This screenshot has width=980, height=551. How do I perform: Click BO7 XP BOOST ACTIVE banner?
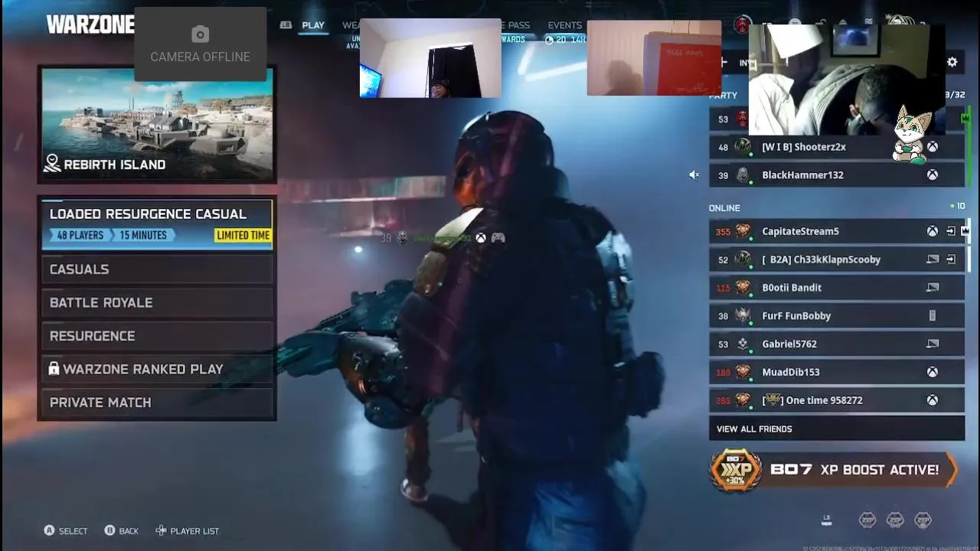pos(834,469)
